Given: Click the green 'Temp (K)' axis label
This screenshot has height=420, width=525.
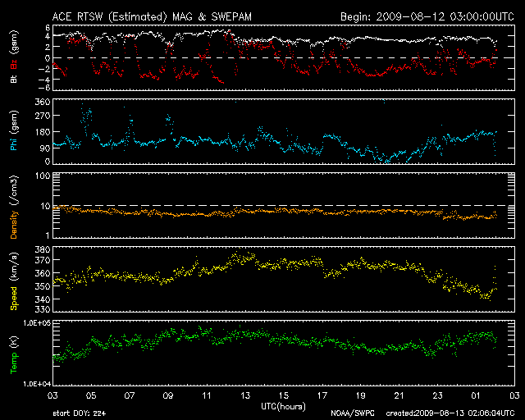Looking at the screenshot, I should [x=14, y=354].
